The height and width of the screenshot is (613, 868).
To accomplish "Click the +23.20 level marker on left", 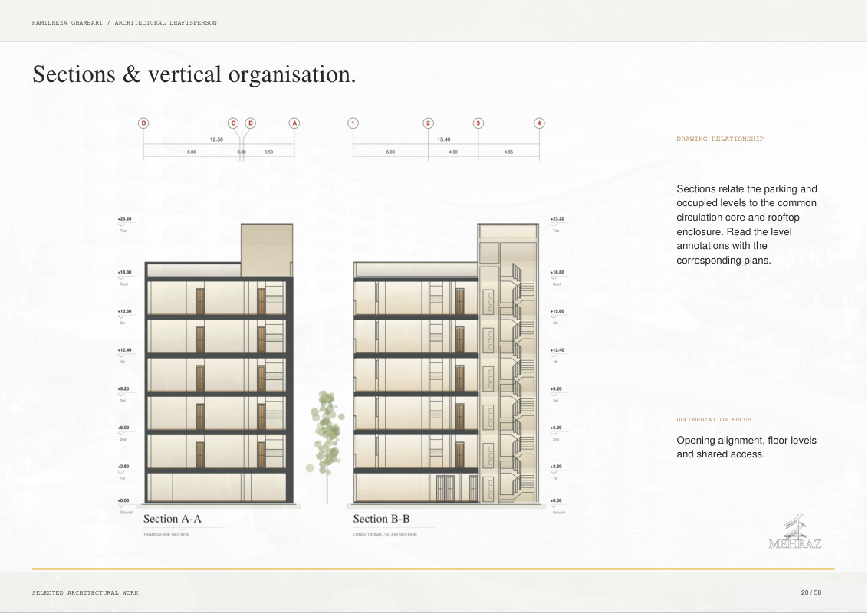I will point(124,219).
